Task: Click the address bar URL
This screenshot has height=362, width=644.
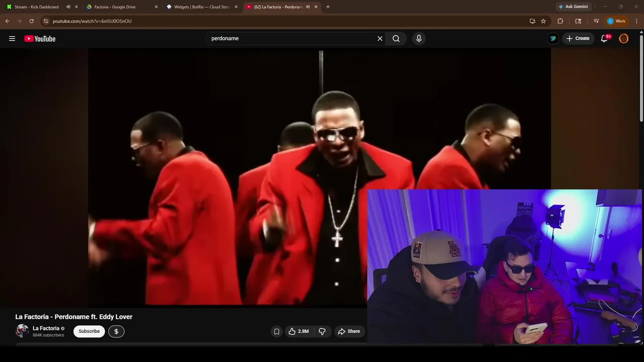Action: [x=92, y=21]
